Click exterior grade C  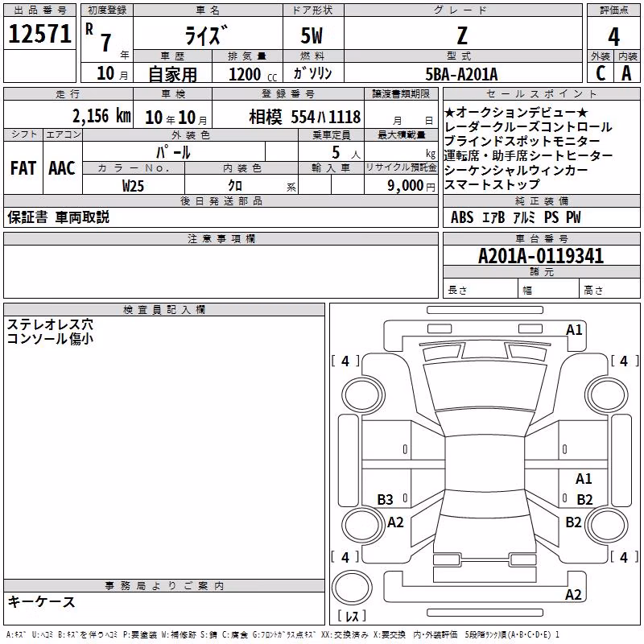pyautogui.click(x=600, y=72)
